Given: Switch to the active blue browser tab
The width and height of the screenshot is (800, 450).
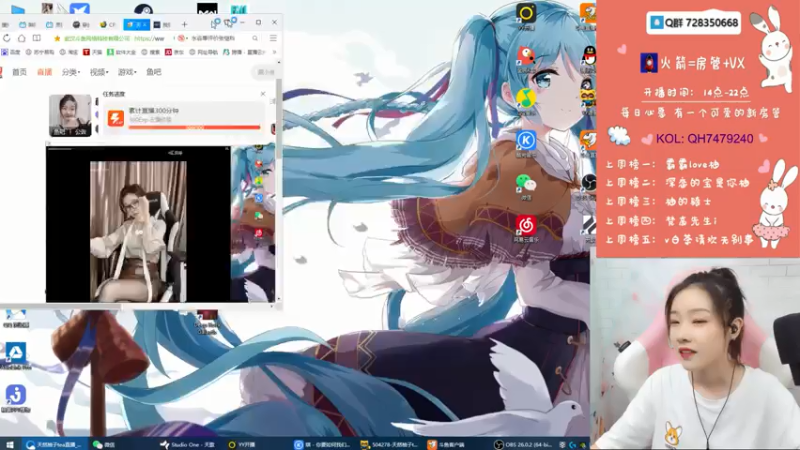Looking at the screenshot, I should (136, 24).
